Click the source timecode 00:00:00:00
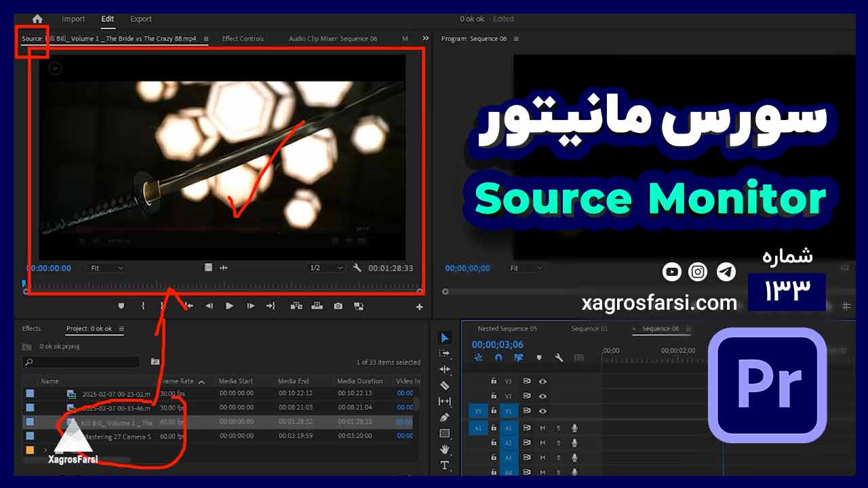The height and width of the screenshot is (488, 868). click(x=49, y=268)
